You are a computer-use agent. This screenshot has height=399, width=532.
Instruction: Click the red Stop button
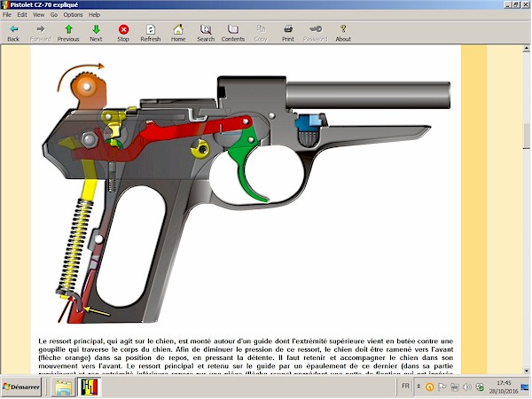coord(123,33)
